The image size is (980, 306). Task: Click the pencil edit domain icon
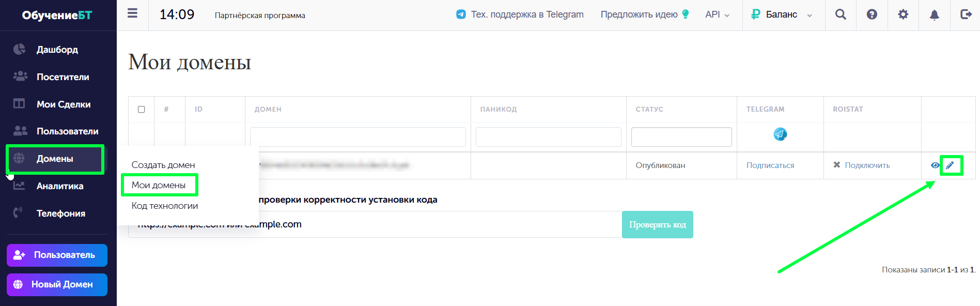click(950, 165)
